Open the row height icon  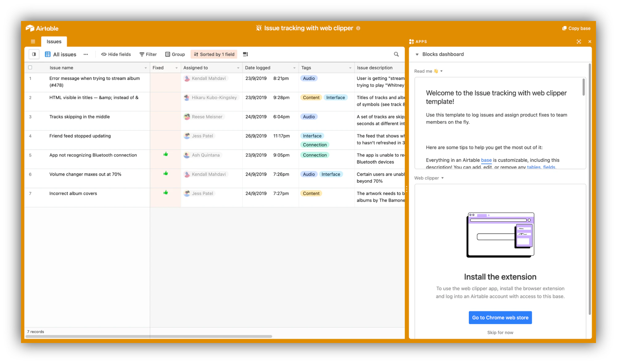pyautogui.click(x=245, y=54)
